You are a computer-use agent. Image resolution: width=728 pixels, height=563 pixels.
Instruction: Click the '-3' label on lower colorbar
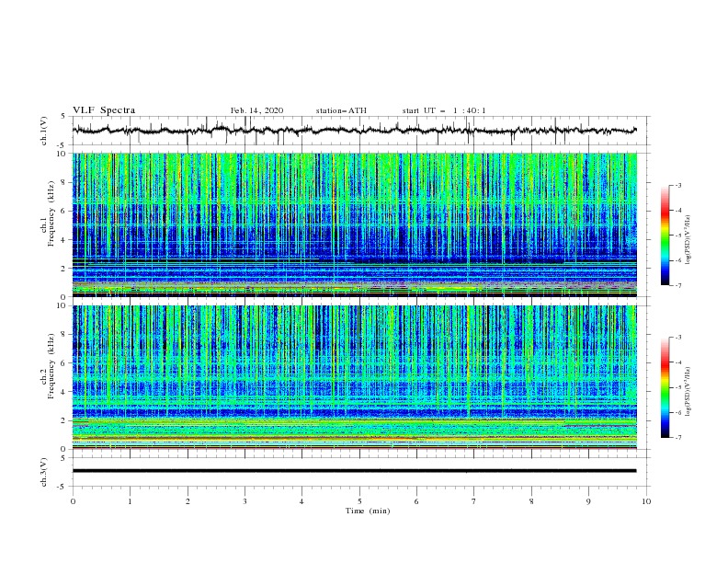click(677, 338)
